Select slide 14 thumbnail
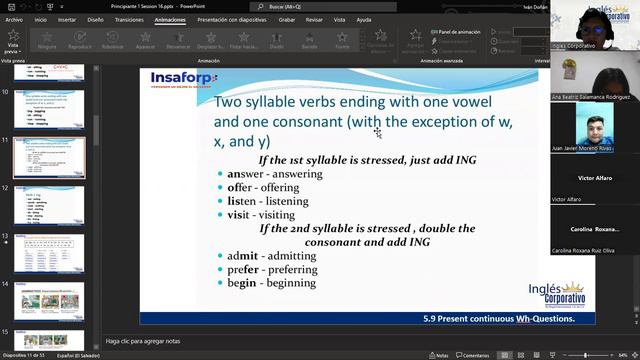640x360 pixels. click(x=49, y=301)
